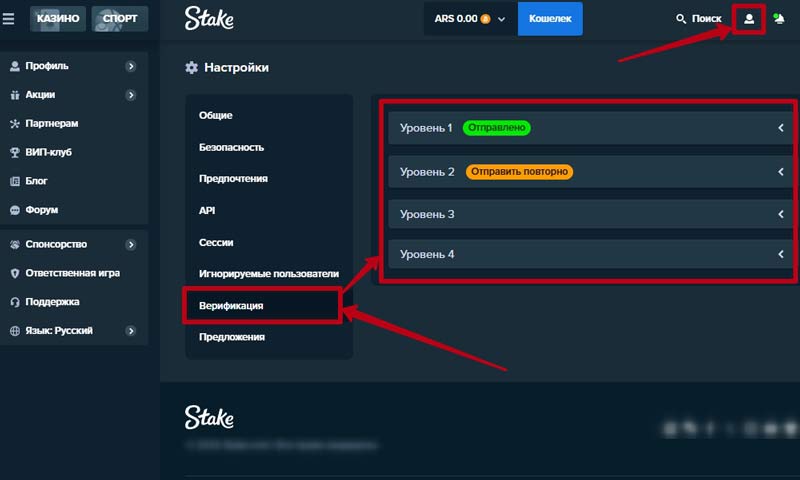Image resolution: width=800 pixels, height=480 pixels.
Task: Switch to the КАЗИНО section
Action: [56, 18]
